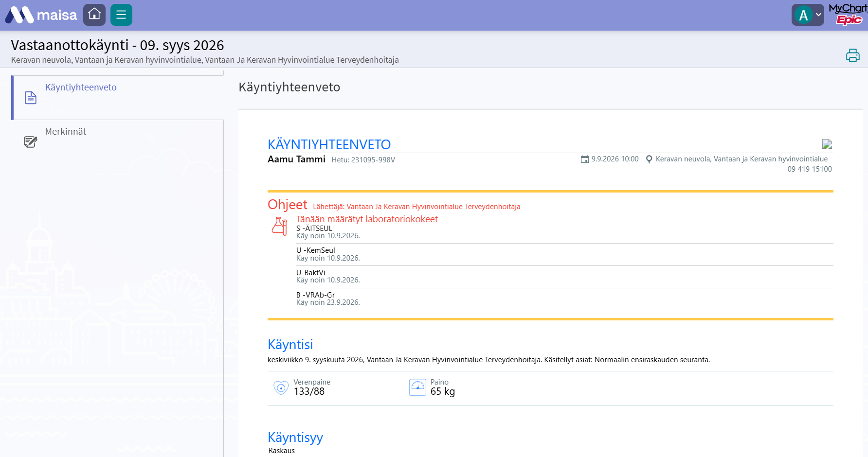Click the user avatar letter A
The width and height of the screenshot is (868, 457).
point(803,15)
